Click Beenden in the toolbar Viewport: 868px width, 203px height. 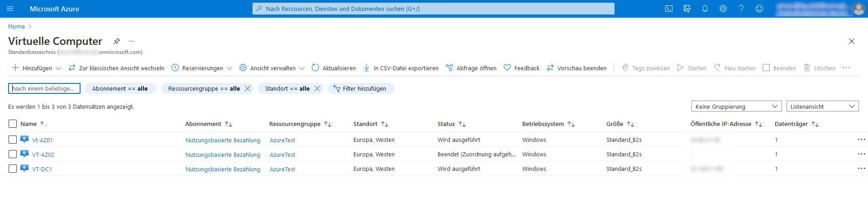coord(779,68)
